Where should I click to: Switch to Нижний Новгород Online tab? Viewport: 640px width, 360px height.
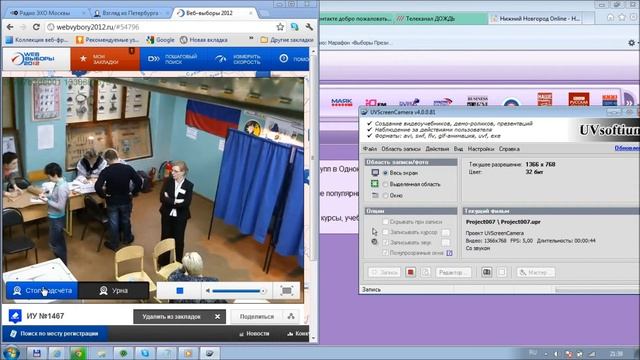point(536,18)
